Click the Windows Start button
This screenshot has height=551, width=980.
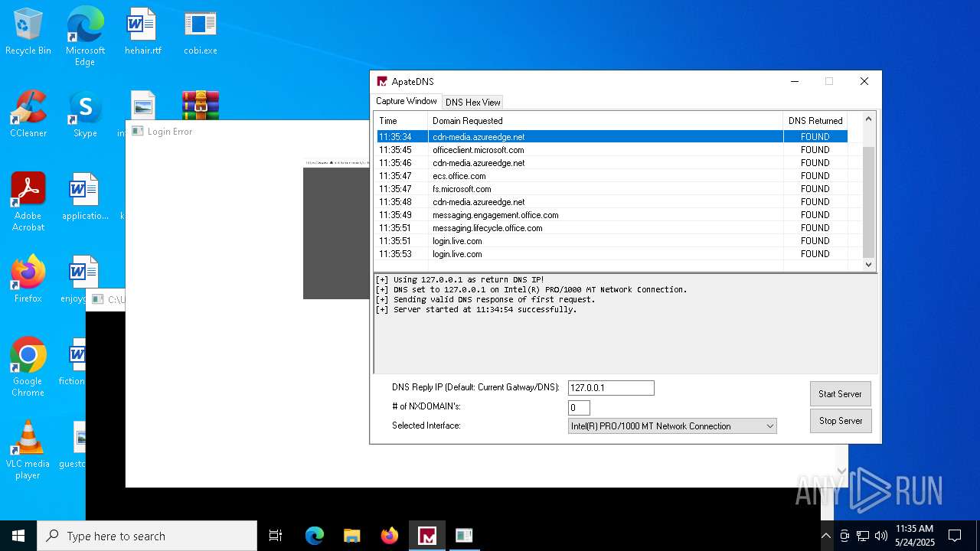(x=18, y=536)
